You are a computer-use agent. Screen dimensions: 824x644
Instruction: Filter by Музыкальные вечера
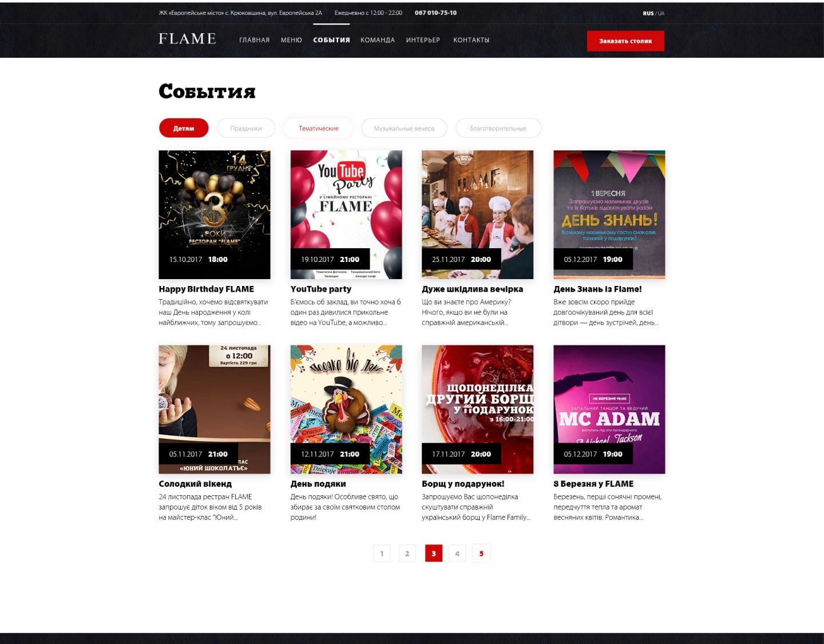[404, 128]
